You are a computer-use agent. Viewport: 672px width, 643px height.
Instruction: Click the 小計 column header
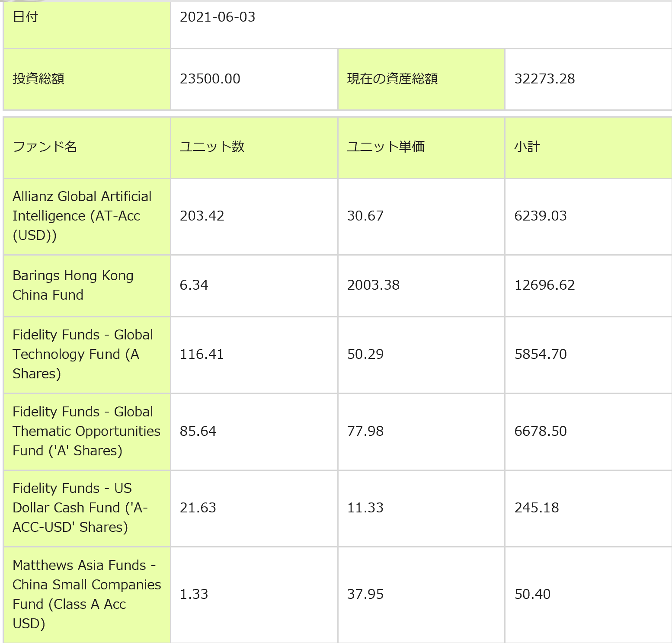[x=527, y=147]
